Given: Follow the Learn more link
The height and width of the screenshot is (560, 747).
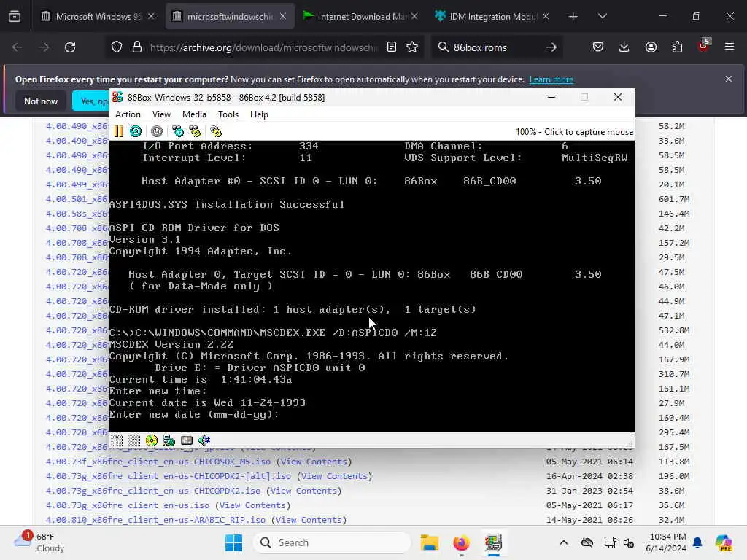Looking at the screenshot, I should click(x=551, y=79).
